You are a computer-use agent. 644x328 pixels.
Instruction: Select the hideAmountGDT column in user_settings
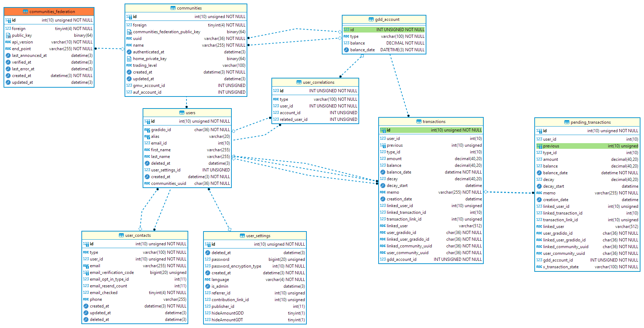point(227,320)
